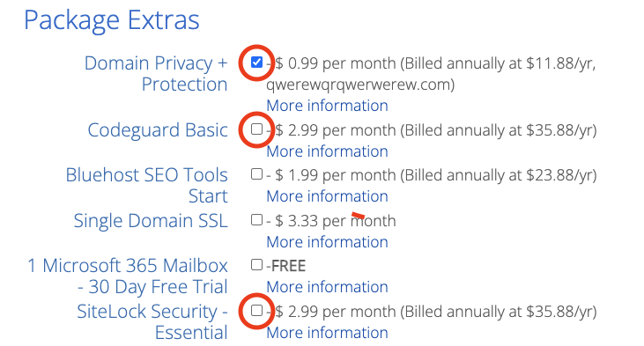The width and height of the screenshot is (644, 346).
Task: Check the Single Domain SSL option
Action: coord(256,220)
